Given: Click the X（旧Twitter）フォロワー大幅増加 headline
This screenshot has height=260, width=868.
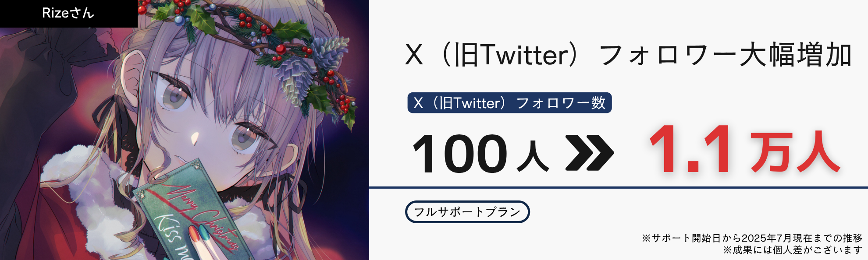Looking at the screenshot, I should [628, 55].
